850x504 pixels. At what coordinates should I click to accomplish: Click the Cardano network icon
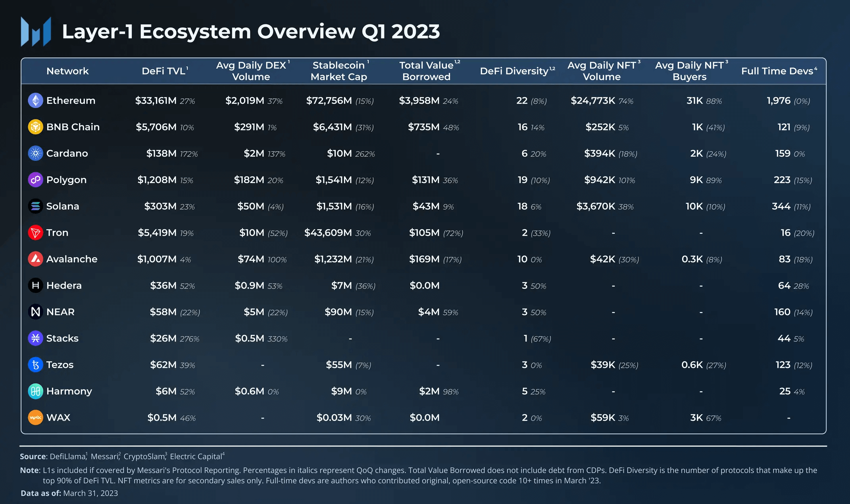(35, 153)
